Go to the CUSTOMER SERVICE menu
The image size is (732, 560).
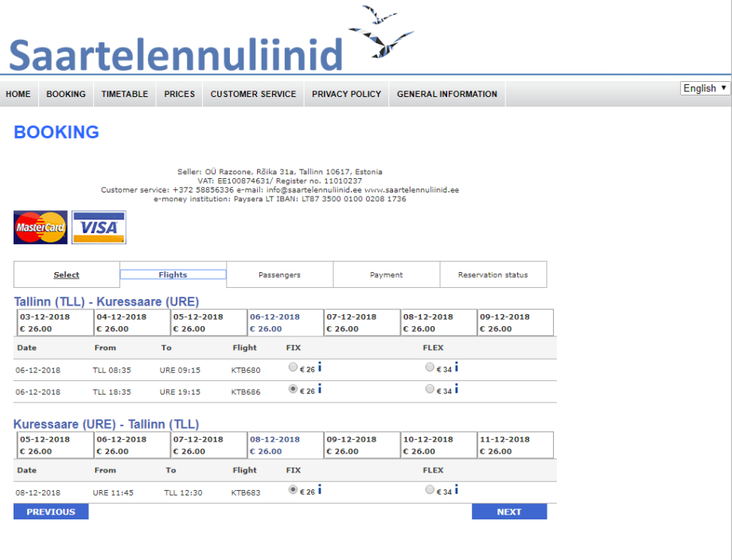click(253, 94)
